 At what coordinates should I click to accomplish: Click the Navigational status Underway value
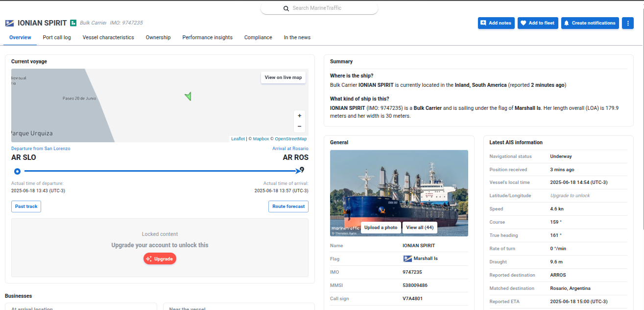point(561,156)
